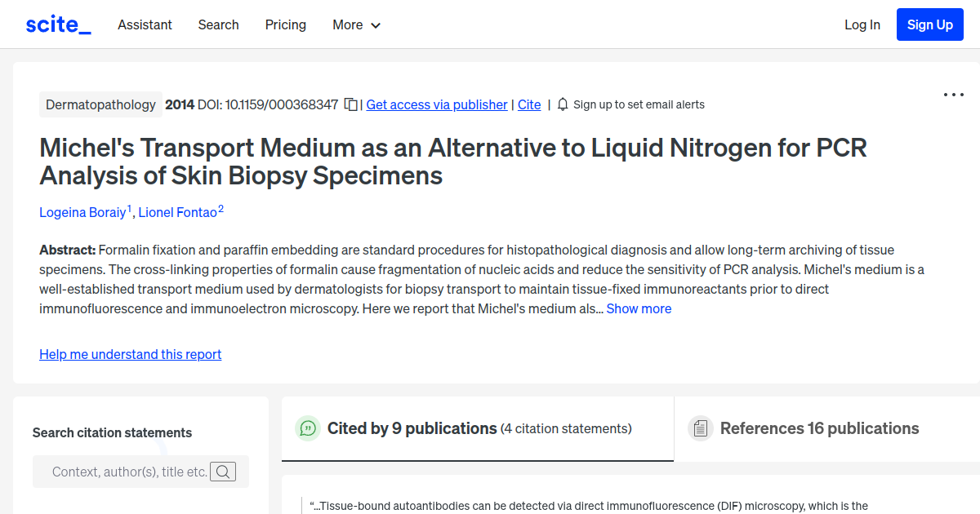Click the superscript 1 next to Logeina Boraiy
Screen dimensions: 980x514
(128, 206)
